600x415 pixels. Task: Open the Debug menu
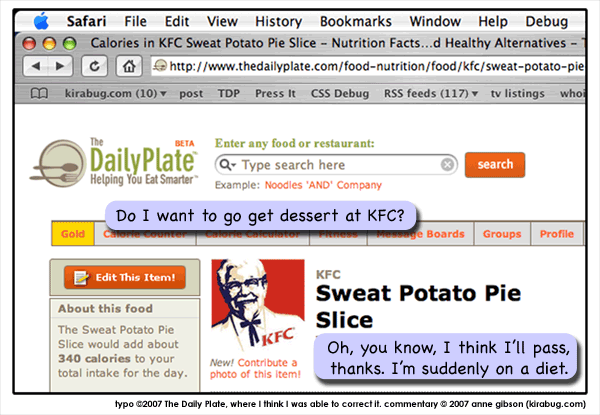546,21
